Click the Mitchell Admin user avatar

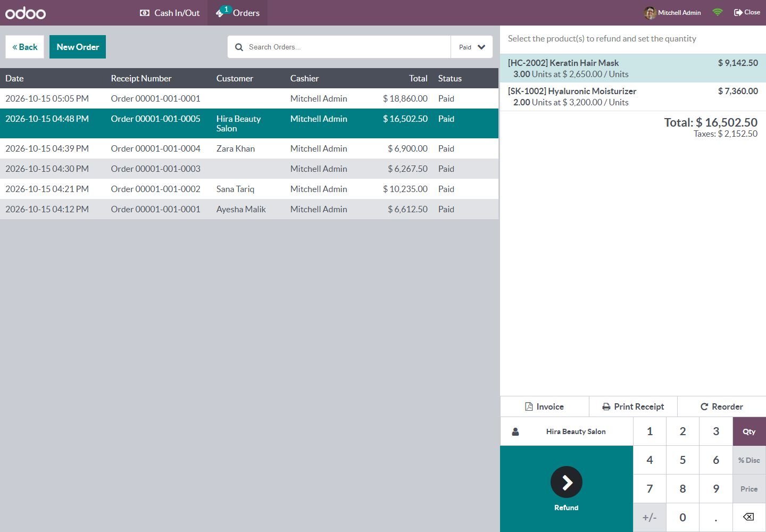point(650,13)
